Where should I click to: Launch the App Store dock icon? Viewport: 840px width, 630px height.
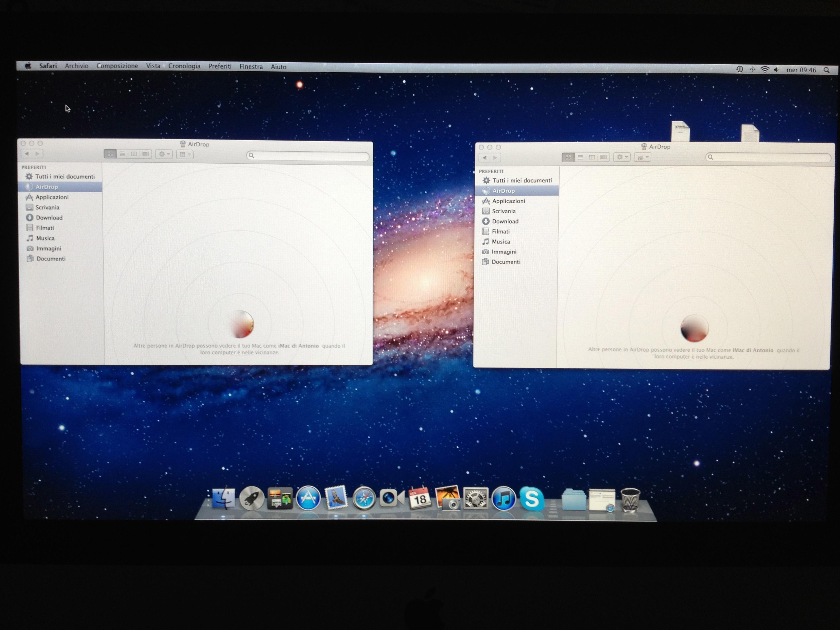[308, 498]
